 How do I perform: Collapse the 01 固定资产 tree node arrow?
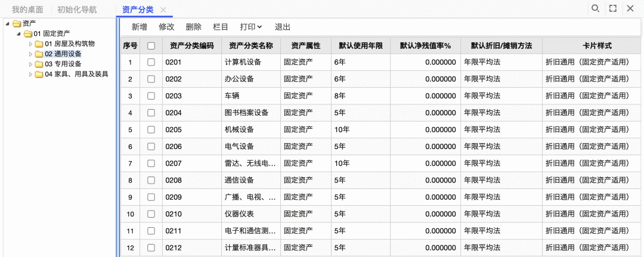coord(18,33)
